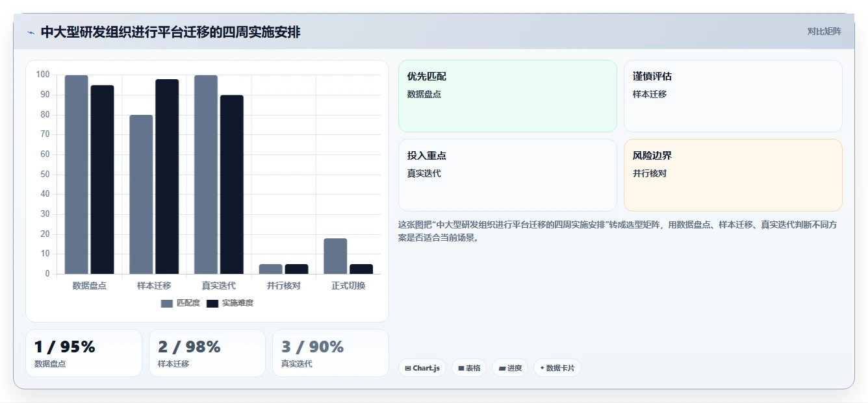This screenshot has width=868, height=403.
Task: Click the 数据盘点 匹配度 bar
Action: (x=76, y=175)
